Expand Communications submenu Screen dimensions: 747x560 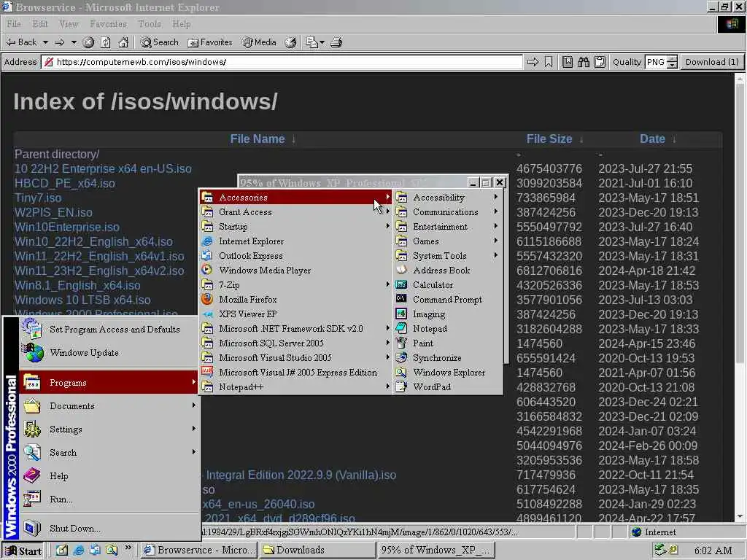[447, 212]
